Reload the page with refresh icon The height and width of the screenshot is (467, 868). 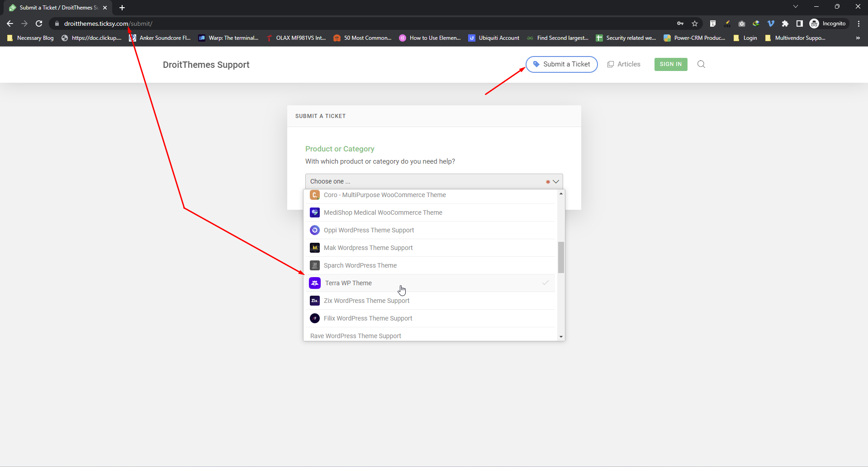click(39, 24)
